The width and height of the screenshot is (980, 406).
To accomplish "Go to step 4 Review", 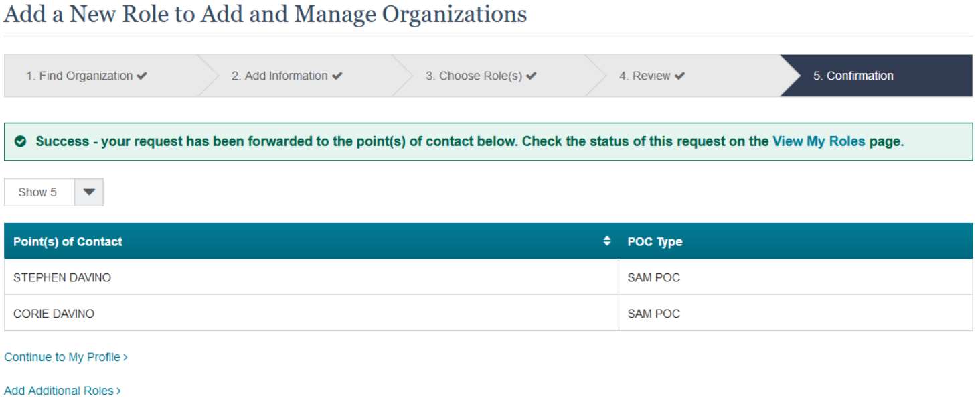I will click(645, 76).
